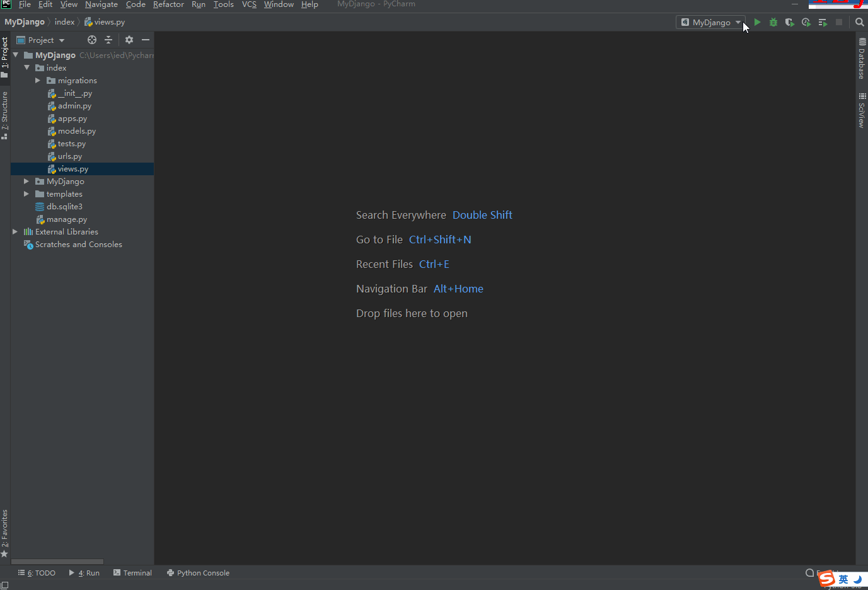Click the concurrency diagram run icon
Image resolution: width=868 pixels, height=590 pixels.
click(x=823, y=22)
